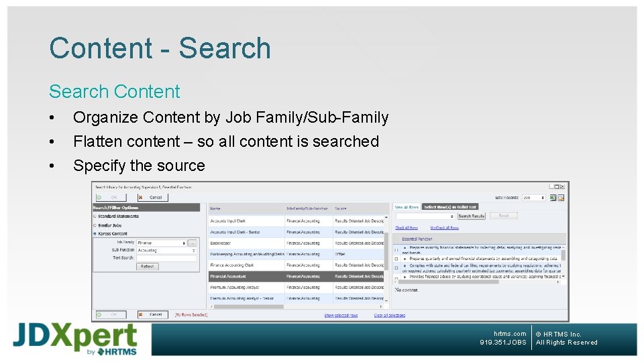Select the 'Bookkeeper' row

296,243
